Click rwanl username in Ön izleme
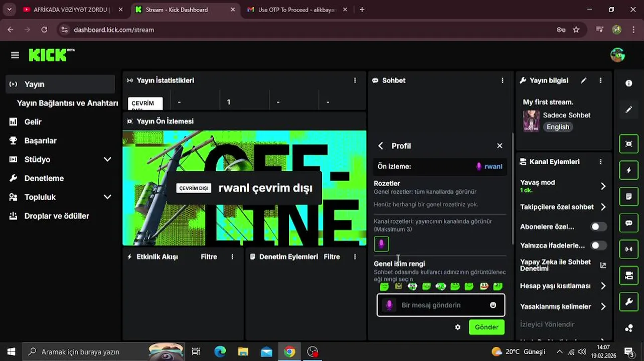Viewport: 644px width, 361px height. point(494,166)
